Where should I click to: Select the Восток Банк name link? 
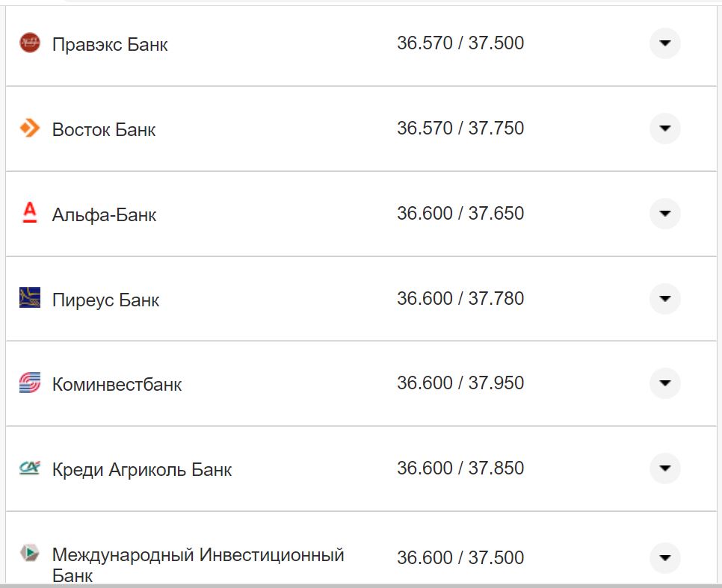(x=103, y=129)
